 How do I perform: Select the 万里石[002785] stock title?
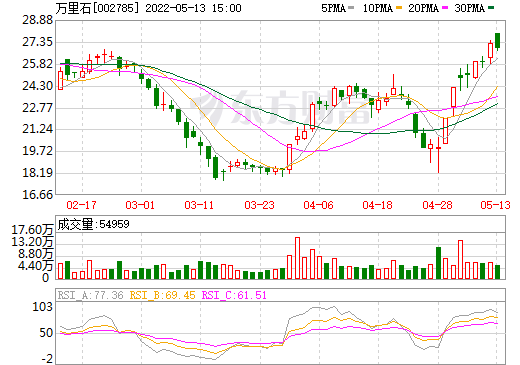[x=97, y=8]
